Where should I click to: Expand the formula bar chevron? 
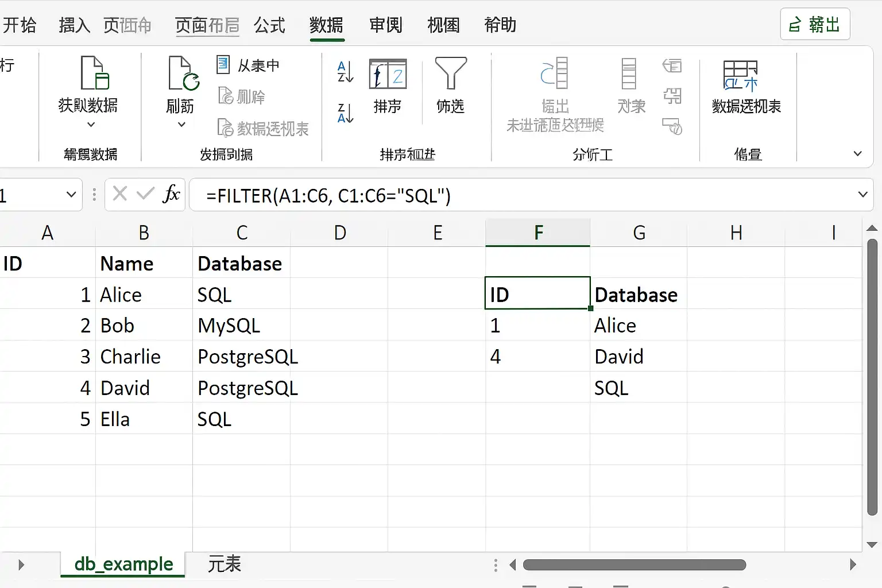coord(862,195)
